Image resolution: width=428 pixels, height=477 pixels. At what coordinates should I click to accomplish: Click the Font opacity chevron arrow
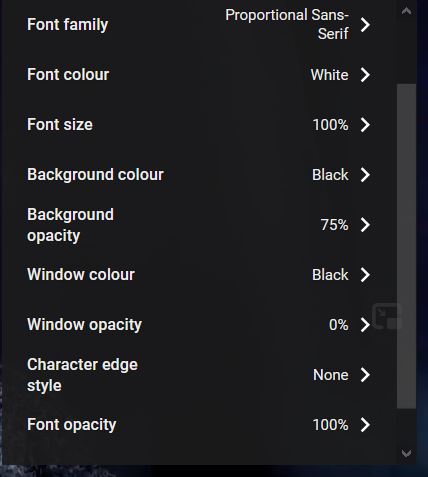[x=365, y=425]
